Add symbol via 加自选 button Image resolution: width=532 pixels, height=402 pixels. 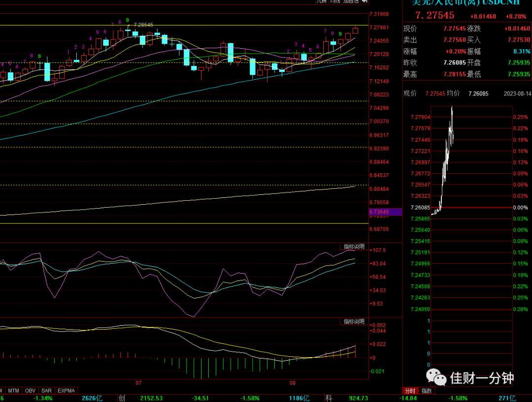tap(351, 1)
